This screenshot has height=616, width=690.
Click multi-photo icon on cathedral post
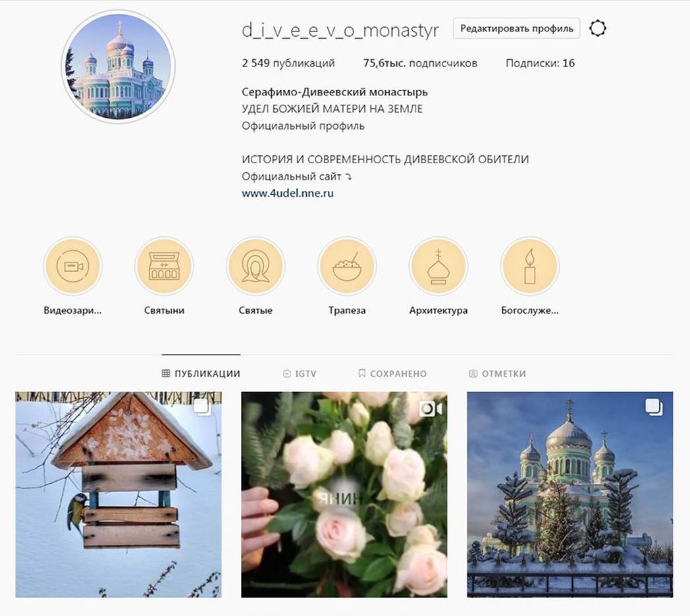tap(654, 407)
